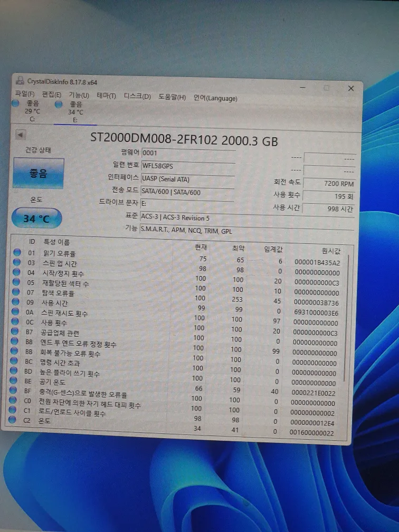This screenshot has height=532, width=399.
Task: Open the 편집(E) menu
Action: [x=52, y=94]
